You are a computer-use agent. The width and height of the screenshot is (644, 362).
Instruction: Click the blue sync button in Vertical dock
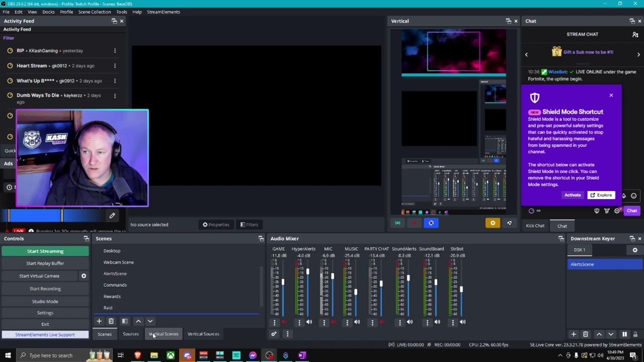point(431,223)
